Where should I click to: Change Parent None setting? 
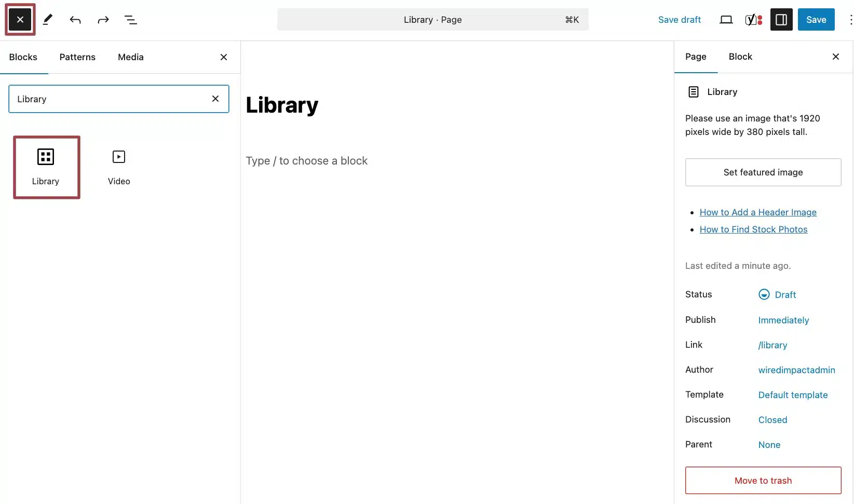tap(769, 445)
